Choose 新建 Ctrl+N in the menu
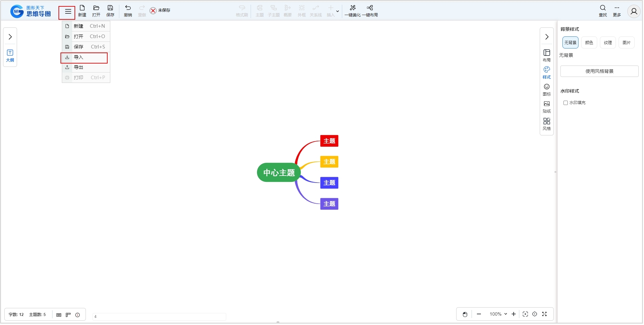Viewport: 644px width, 325px height. tap(86, 26)
